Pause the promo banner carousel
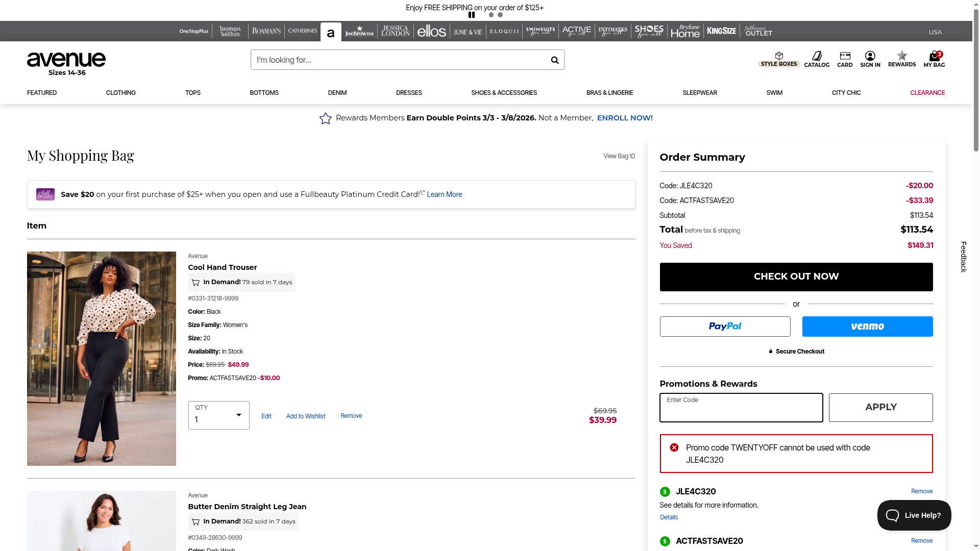The width and height of the screenshot is (980, 551). (x=472, y=15)
